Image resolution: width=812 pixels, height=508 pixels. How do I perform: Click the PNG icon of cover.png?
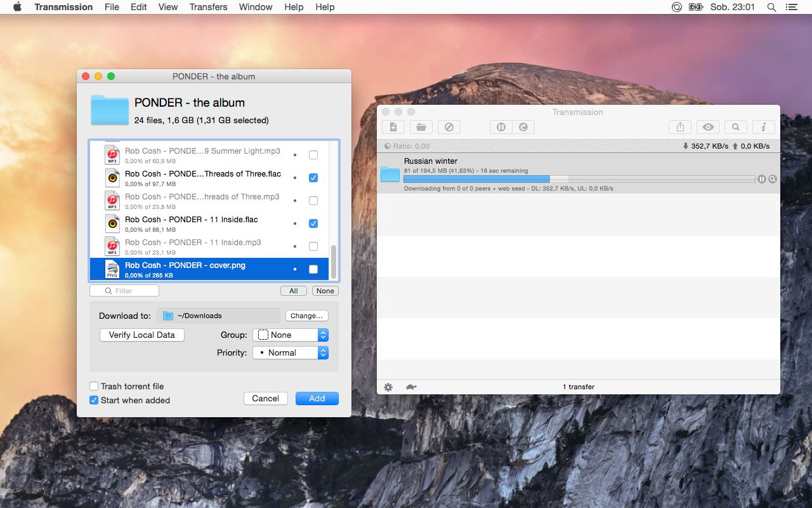click(112, 269)
